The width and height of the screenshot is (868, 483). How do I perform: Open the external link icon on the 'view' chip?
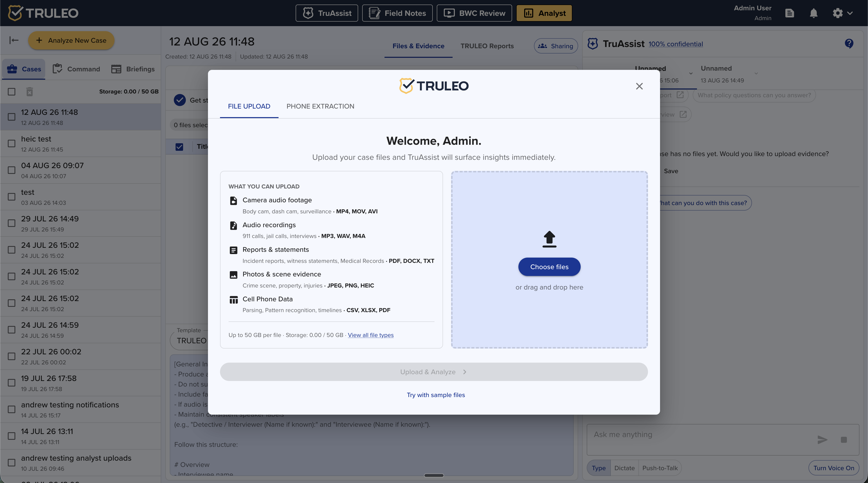pyautogui.click(x=683, y=115)
